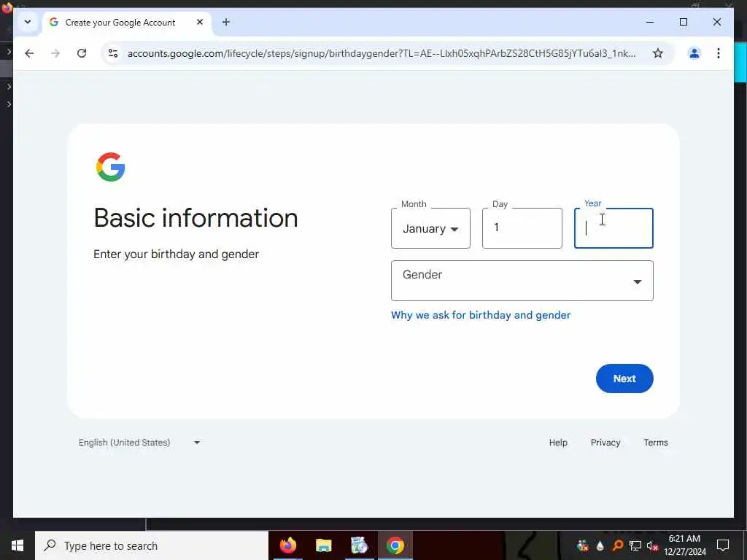The height and width of the screenshot is (560, 747).
Task: Open the taskbar app next to File Explorer
Action: 359,545
